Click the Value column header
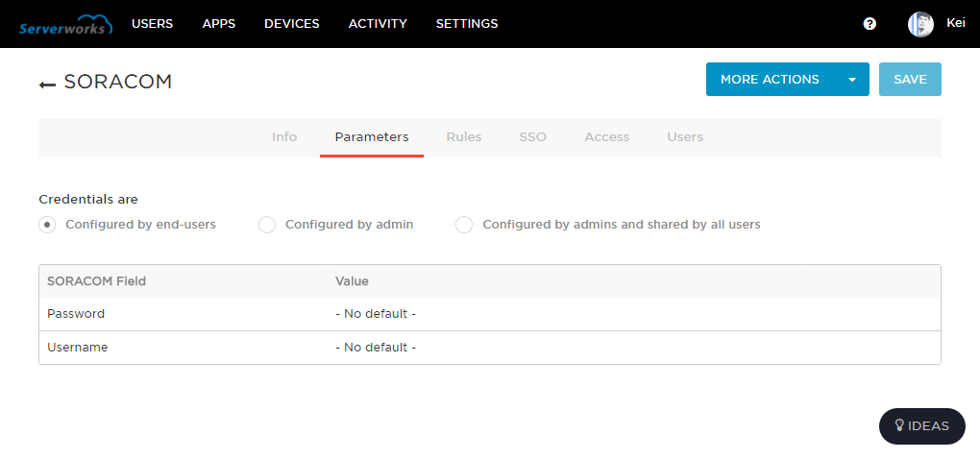Image resolution: width=980 pixels, height=459 pixels. click(352, 281)
